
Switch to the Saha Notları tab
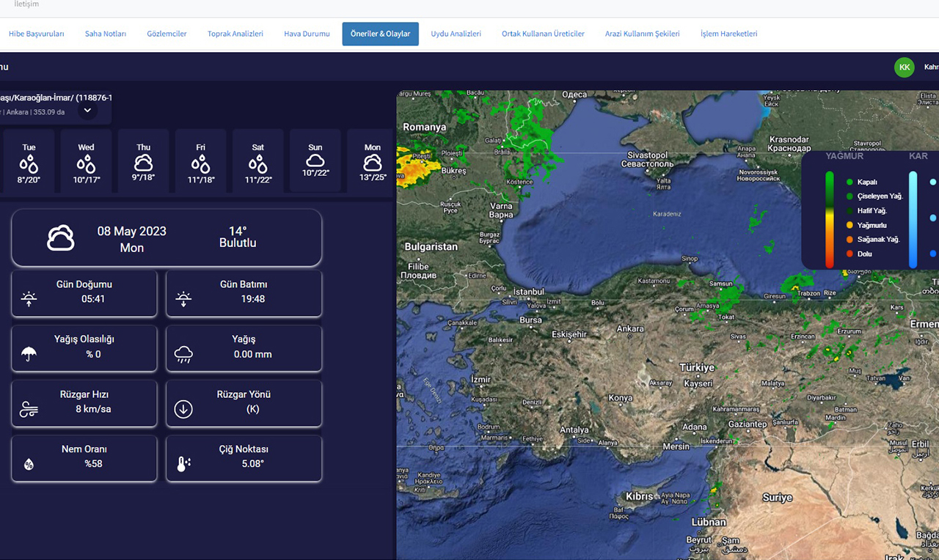106,34
